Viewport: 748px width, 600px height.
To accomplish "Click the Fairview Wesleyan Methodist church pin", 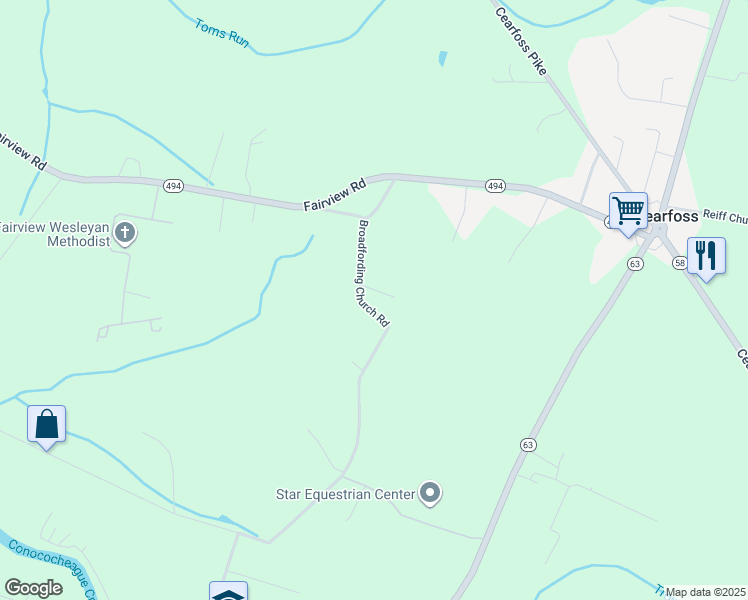I will click(125, 234).
